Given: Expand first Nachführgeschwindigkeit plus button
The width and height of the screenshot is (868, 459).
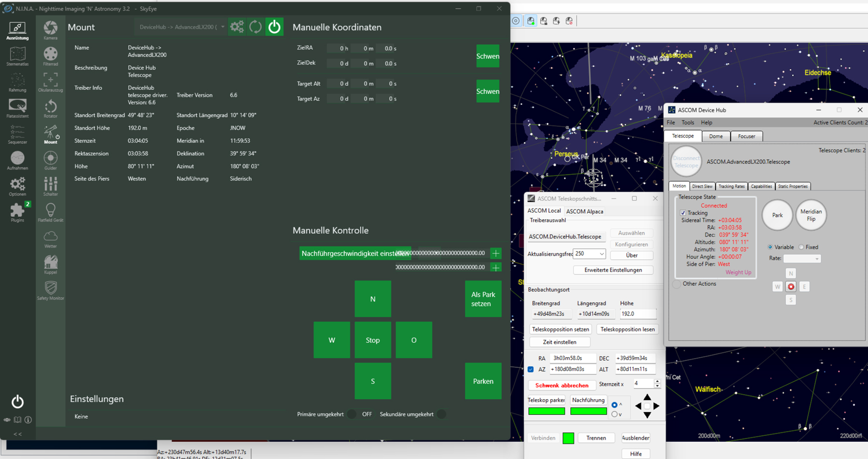Looking at the screenshot, I should [496, 253].
